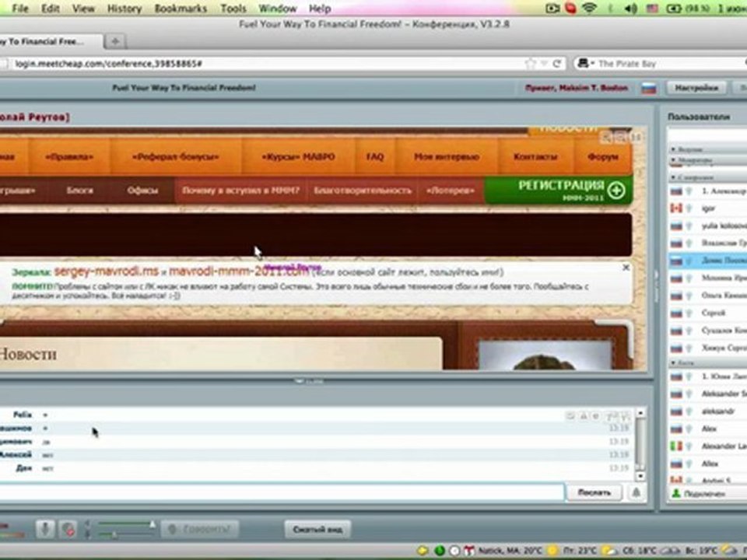Screen dimensions: 747x560
Task: Open the Help menu
Action: click(x=320, y=9)
